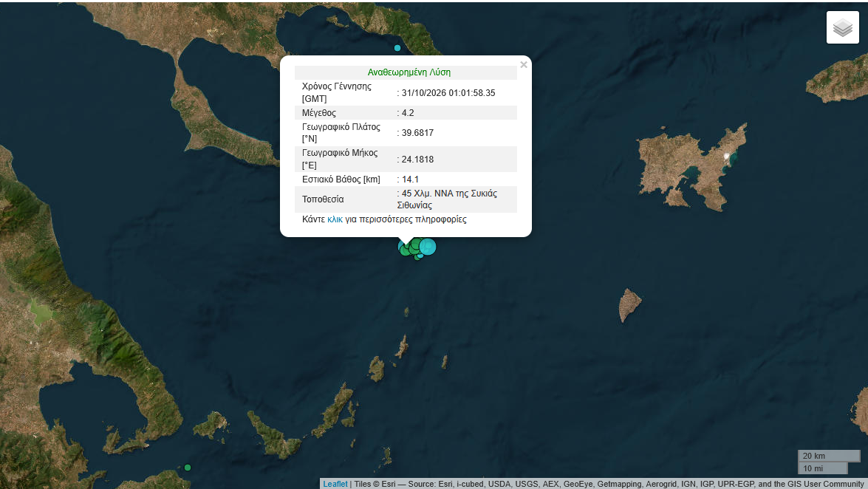Click the 'Τοποθεσία' label
This screenshot has height=489, width=868.
tap(323, 199)
